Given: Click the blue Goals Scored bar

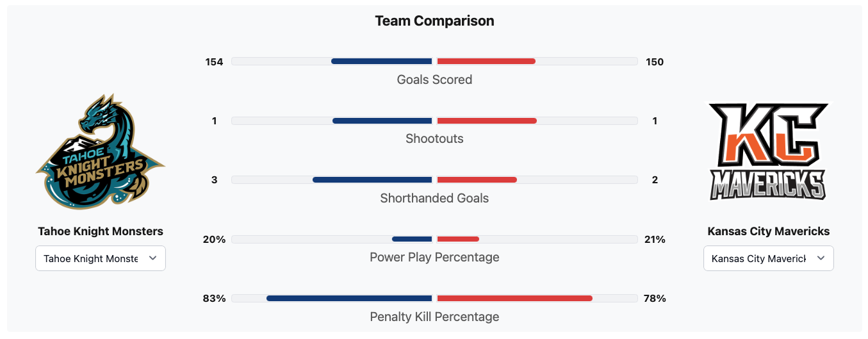Looking at the screenshot, I should point(382,62).
